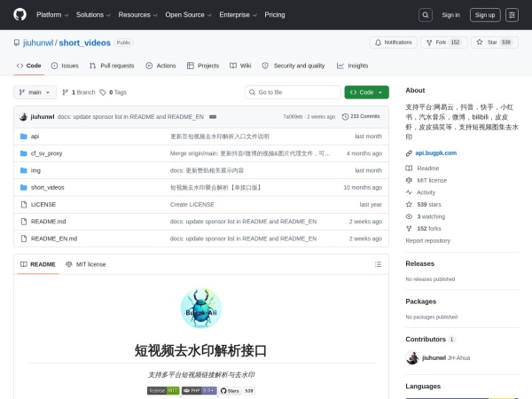The height and width of the screenshot is (399, 532).
Task: Open the short_videos repository title link
Action: click(85, 43)
